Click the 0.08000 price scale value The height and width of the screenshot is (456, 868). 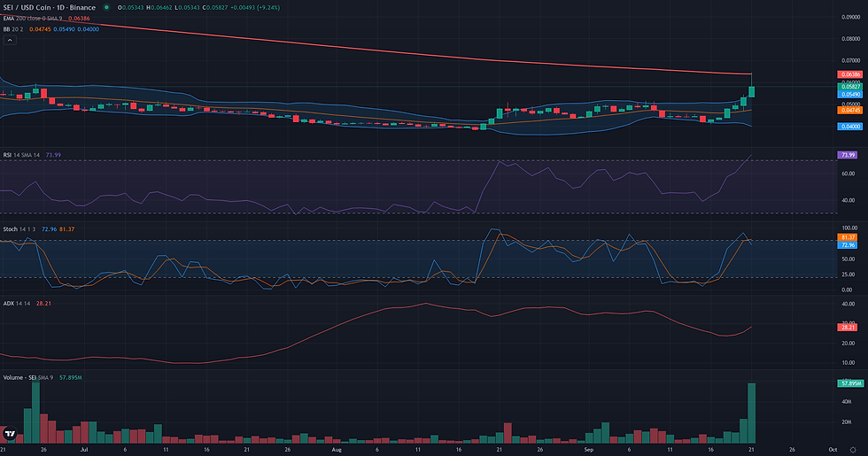coord(851,39)
